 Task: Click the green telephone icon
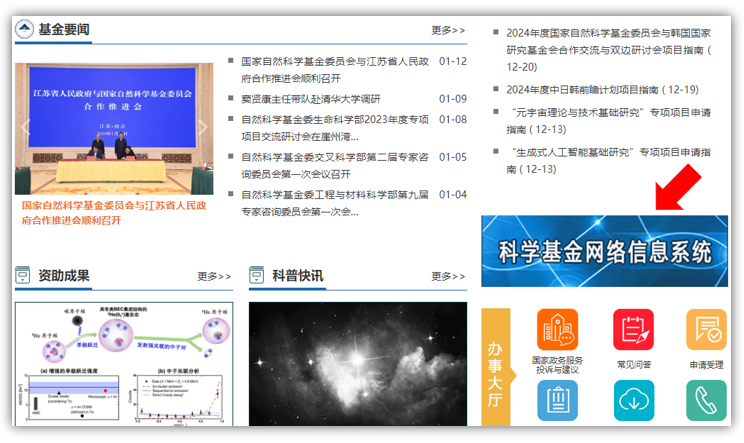706,401
